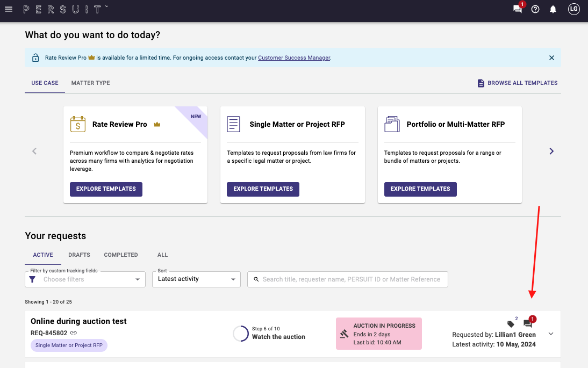
Task: Open the request's chat messages icon
Action: [x=528, y=323]
